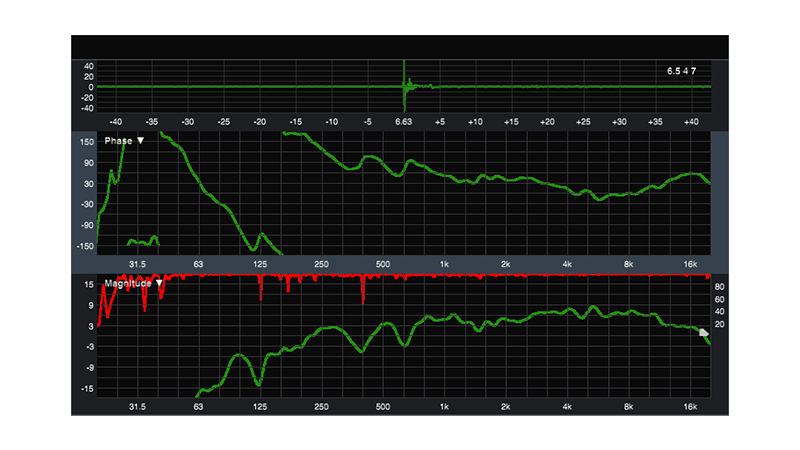The height and width of the screenshot is (450, 800).
Task: Click the white arrow marker on magnitude plot
Action: pos(704,333)
